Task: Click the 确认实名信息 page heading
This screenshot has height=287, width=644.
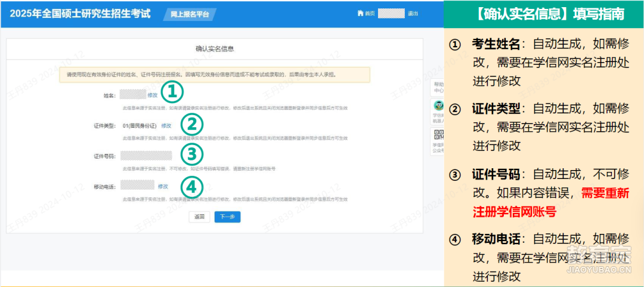Action: pos(215,49)
